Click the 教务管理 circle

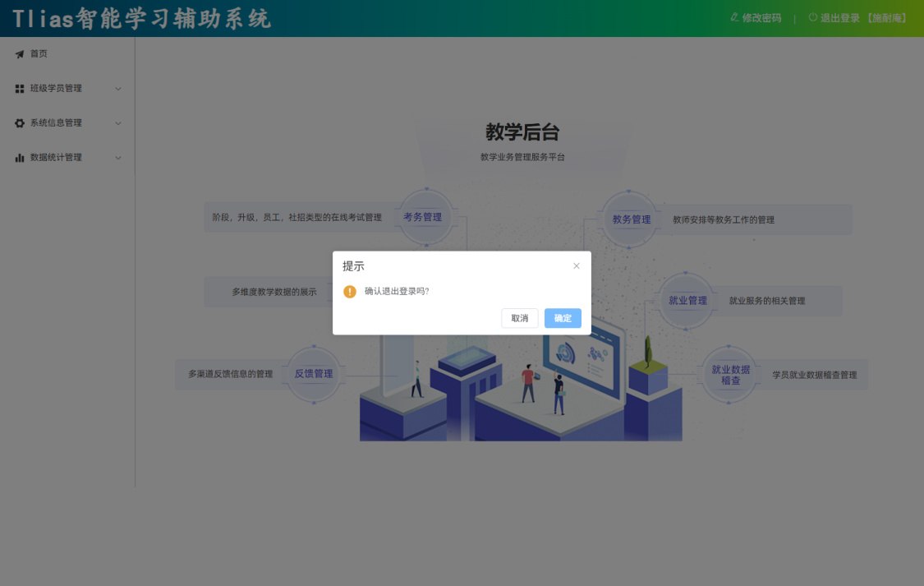click(x=629, y=219)
